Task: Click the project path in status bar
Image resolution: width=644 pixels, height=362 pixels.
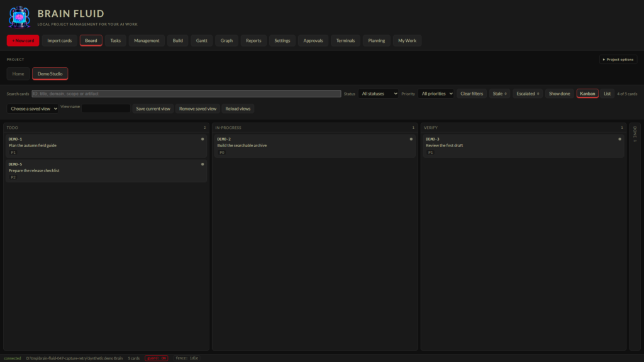Action: point(74,358)
